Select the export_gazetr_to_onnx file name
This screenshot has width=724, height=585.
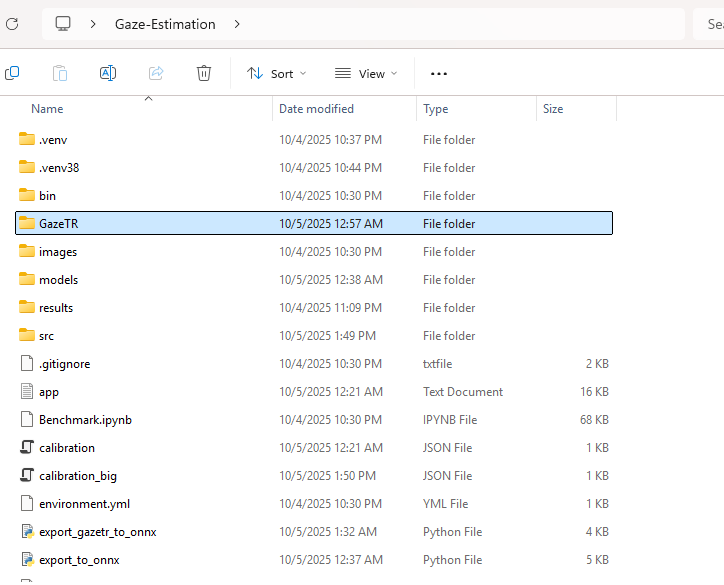tap(98, 532)
